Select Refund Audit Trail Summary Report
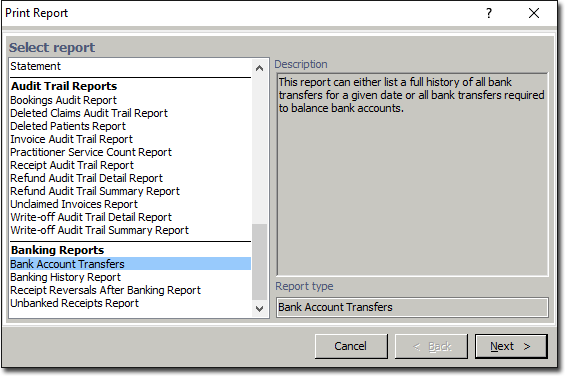This screenshot has height=376, width=565. (130, 191)
